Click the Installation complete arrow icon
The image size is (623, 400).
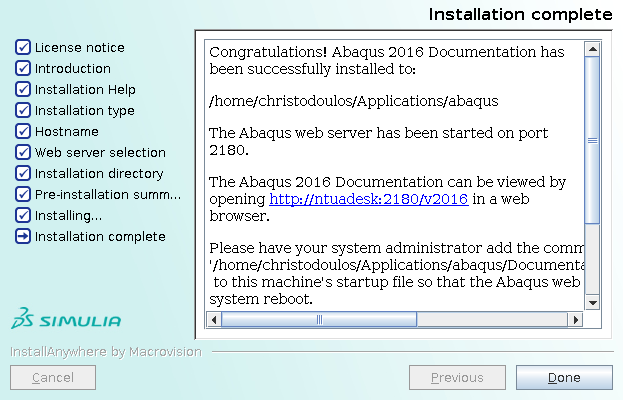(x=23, y=236)
